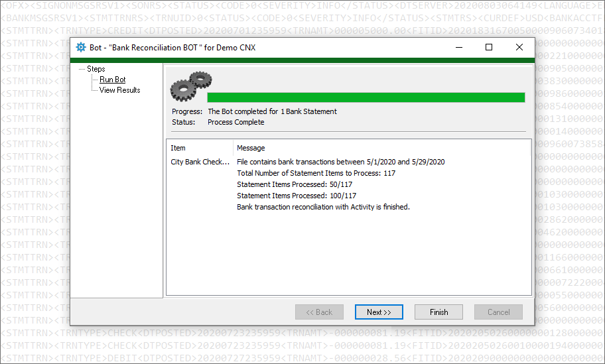The height and width of the screenshot is (364, 605).
Task: Click the spinning gears icon beside progress bar
Action: tap(190, 86)
